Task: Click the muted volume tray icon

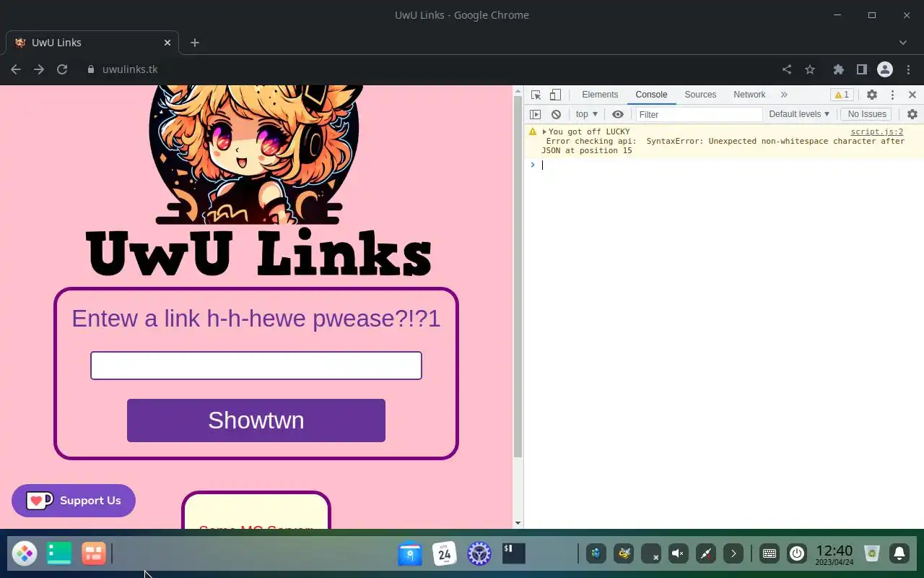Action: [x=678, y=554]
